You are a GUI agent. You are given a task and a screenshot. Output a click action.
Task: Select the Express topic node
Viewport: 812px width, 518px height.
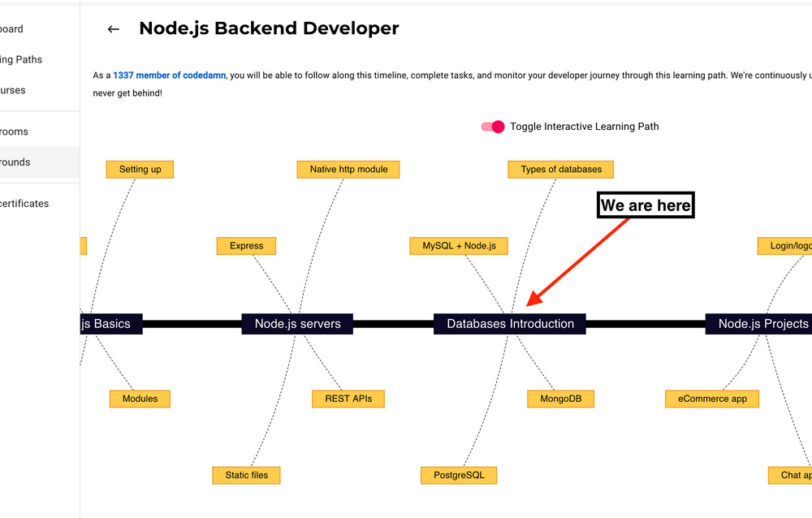246,245
